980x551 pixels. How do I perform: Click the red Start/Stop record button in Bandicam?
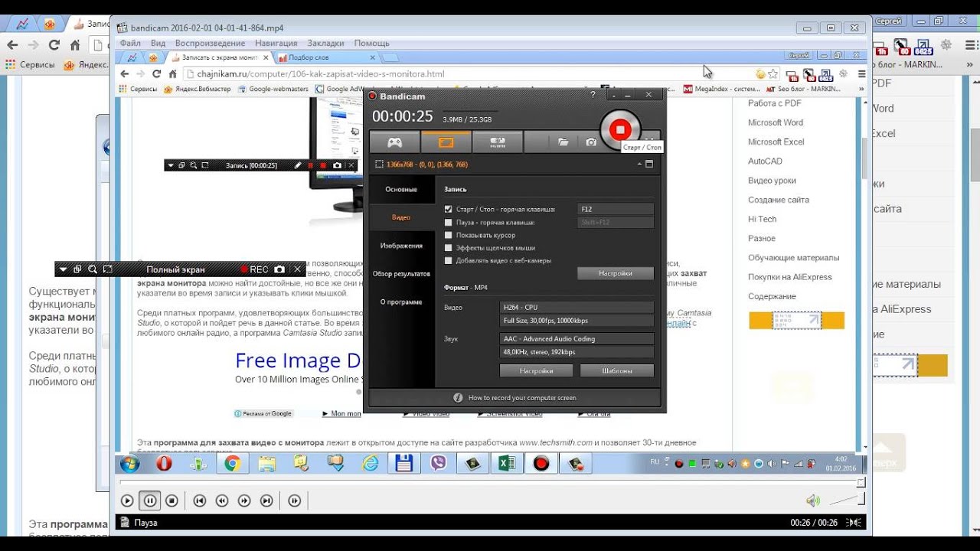coord(620,129)
